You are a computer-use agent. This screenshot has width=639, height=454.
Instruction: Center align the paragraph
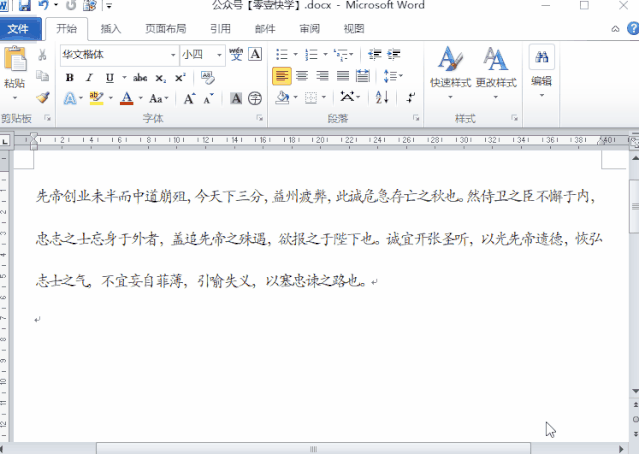(x=302, y=76)
